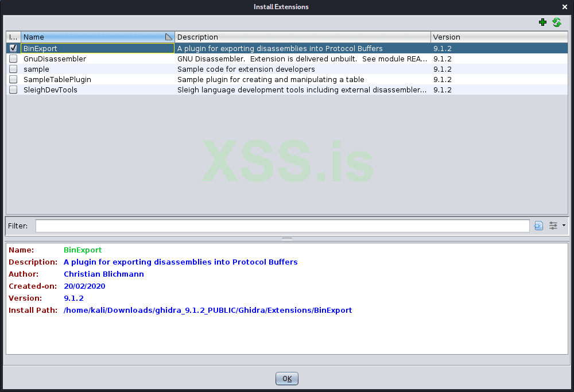Click the green plus add extension icon
This screenshot has height=392, width=574.
542,22
